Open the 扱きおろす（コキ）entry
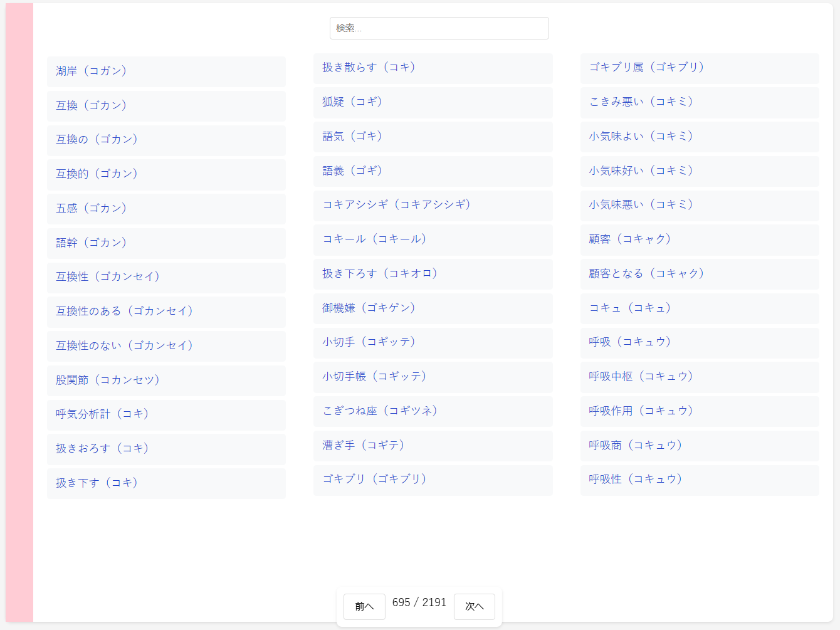Viewport: 840px width, 630px height. pos(166,449)
